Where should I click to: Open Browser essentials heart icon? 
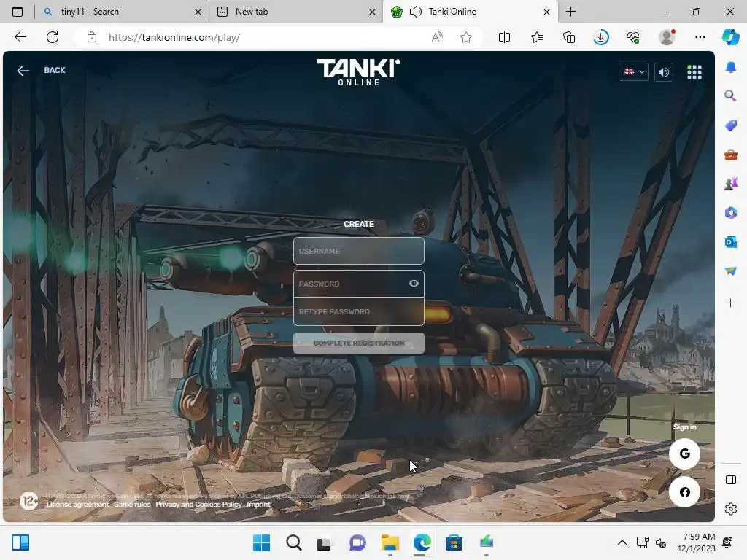point(633,37)
